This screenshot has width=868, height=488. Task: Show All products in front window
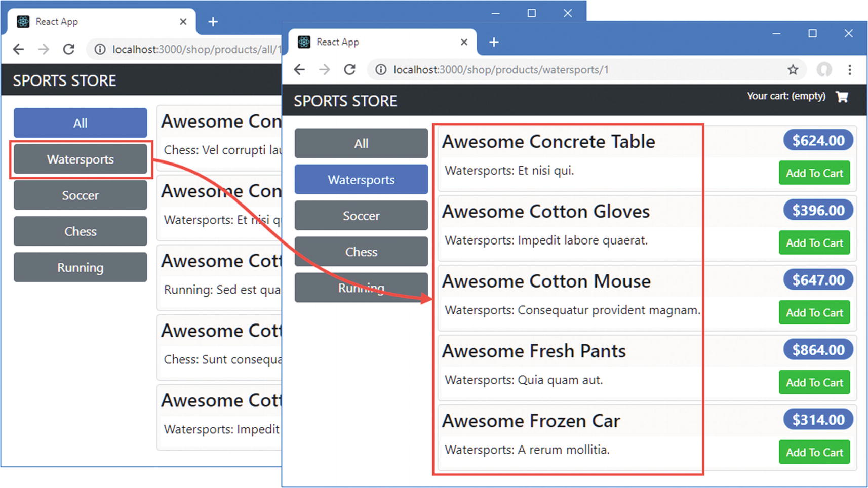pyautogui.click(x=361, y=144)
